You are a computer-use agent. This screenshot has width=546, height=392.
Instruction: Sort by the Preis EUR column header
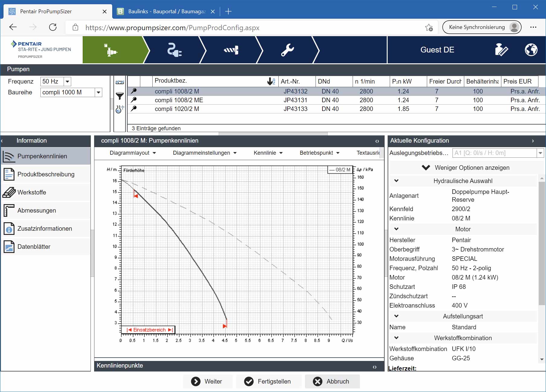pos(520,81)
